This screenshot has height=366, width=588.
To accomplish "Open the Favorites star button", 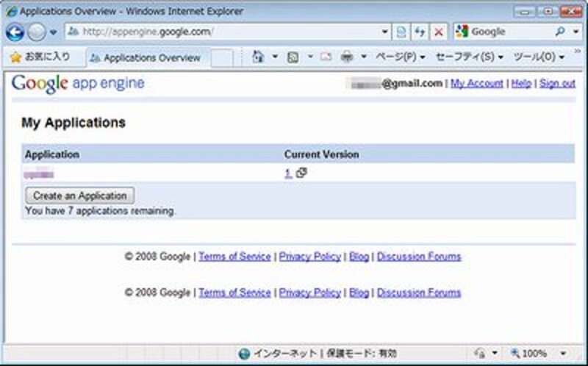I will coord(40,57).
